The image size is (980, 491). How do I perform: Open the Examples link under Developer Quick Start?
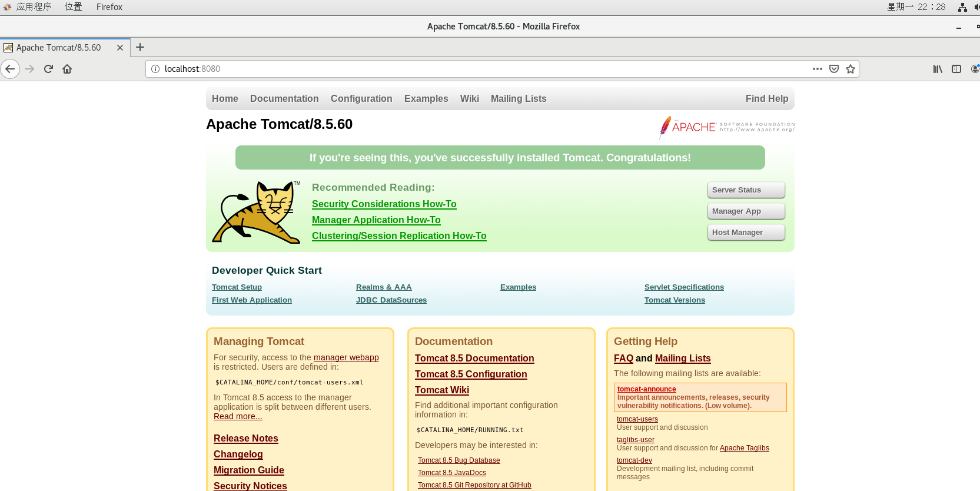point(518,287)
